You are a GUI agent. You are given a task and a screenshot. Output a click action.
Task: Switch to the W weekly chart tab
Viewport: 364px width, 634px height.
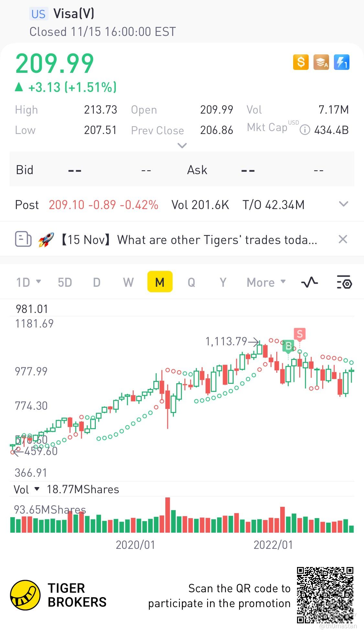point(128,282)
